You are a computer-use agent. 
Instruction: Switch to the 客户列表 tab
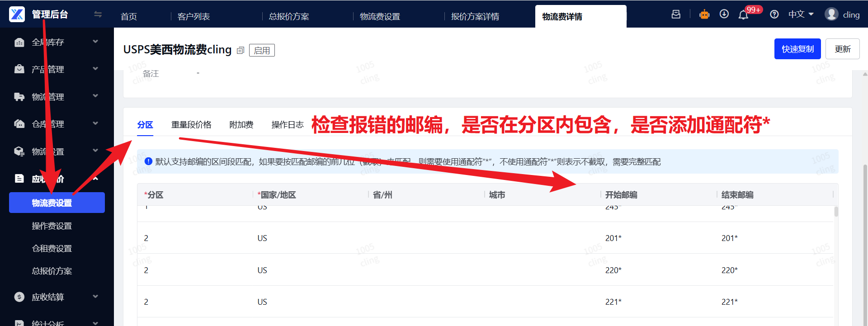(193, 17)
